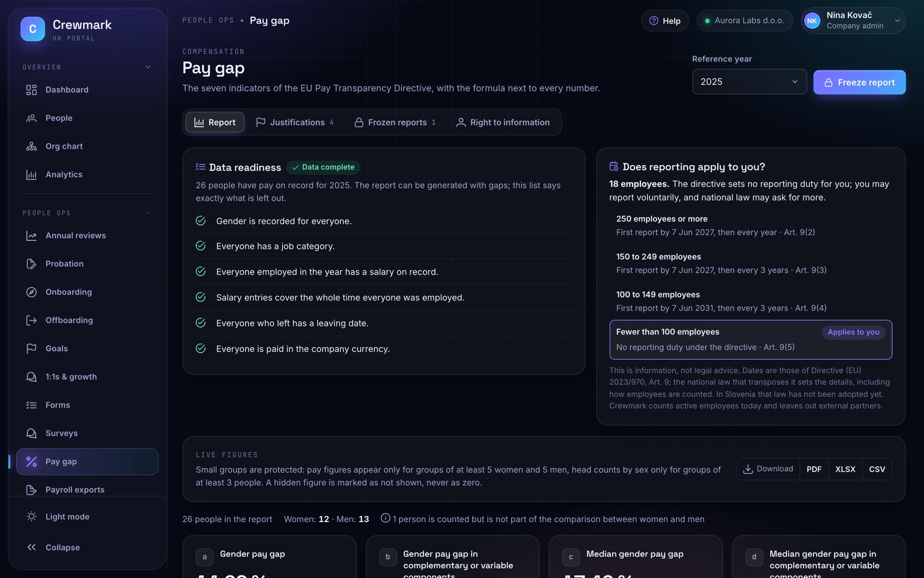The image size is (924, 578).
Task: Click 'Everyone is paid in the company currency.'
Action: coord(303,349)
